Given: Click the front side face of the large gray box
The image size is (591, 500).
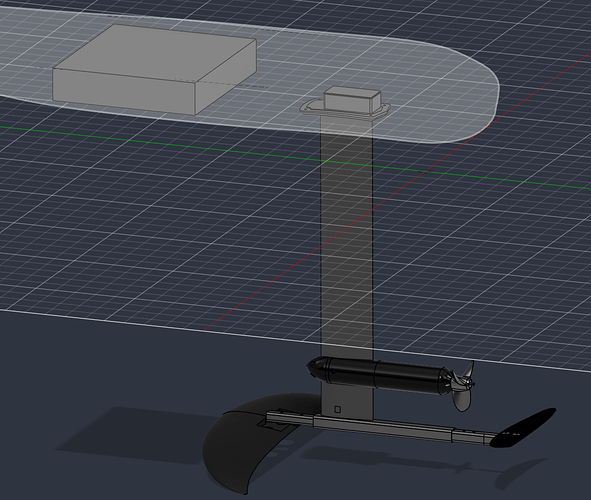Looking at the screenshot, I should click(124, 92).
